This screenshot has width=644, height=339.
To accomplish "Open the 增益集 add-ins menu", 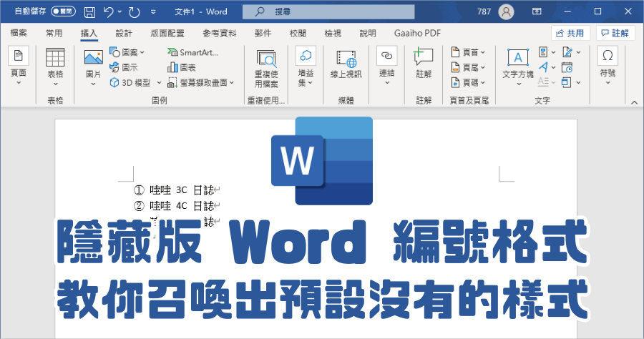I will pos(306,67).
